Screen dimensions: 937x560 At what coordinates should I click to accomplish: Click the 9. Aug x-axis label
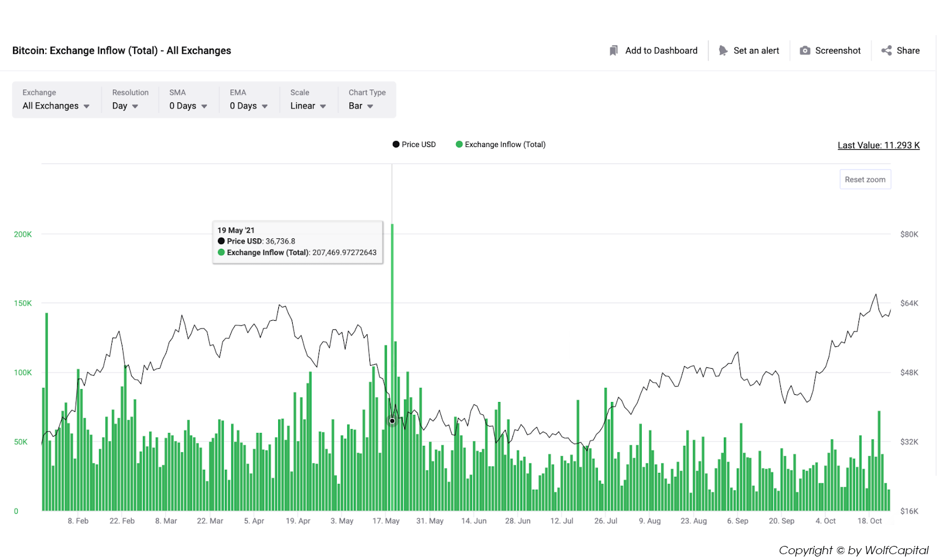(649, 521)
